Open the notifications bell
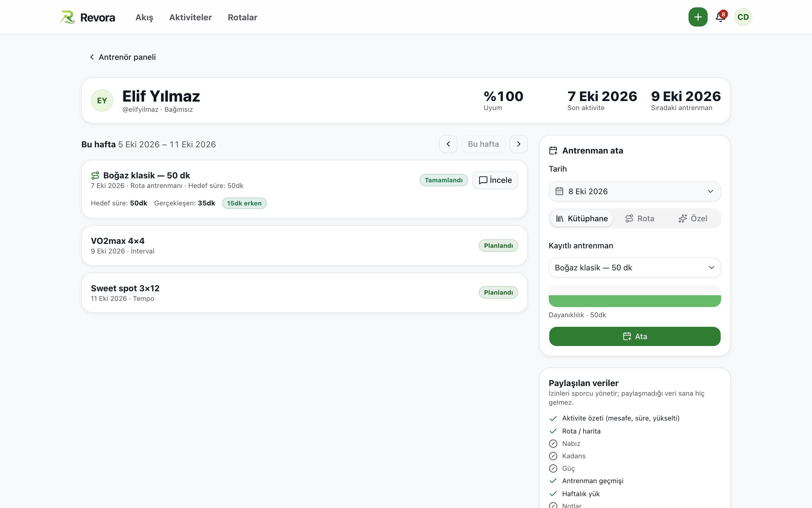The image size is (812, 508). coord(720,17)
